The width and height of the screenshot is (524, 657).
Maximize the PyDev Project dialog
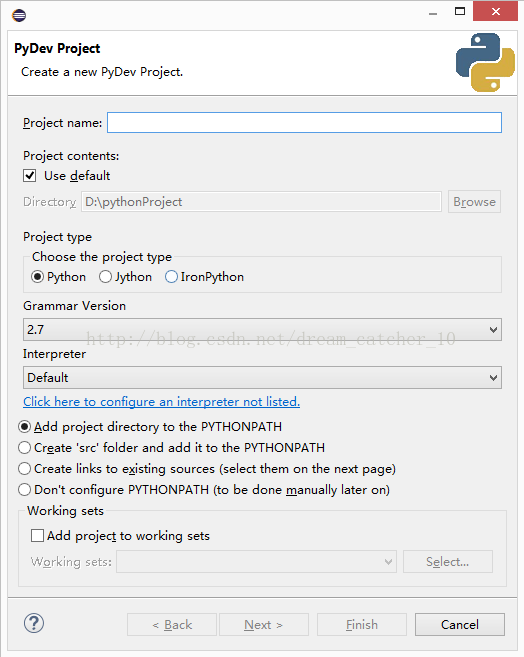pos(460,11)
